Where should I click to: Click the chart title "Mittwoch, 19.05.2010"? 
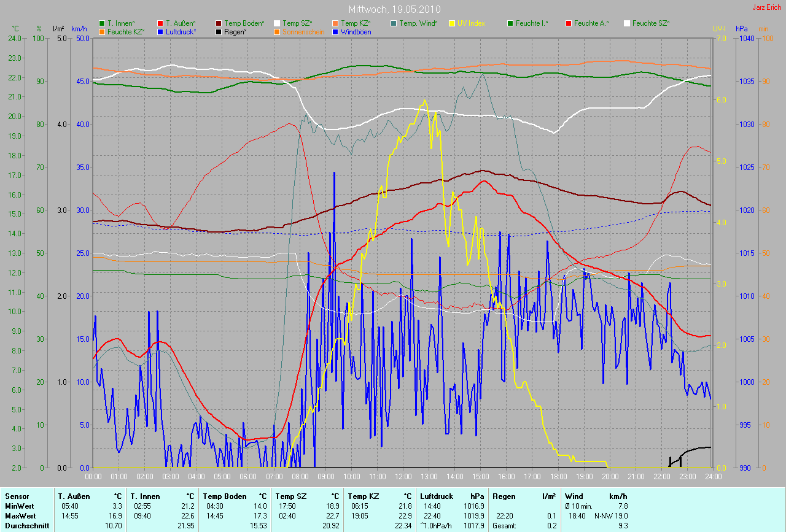pyautogui.click(x=394, y=9)
